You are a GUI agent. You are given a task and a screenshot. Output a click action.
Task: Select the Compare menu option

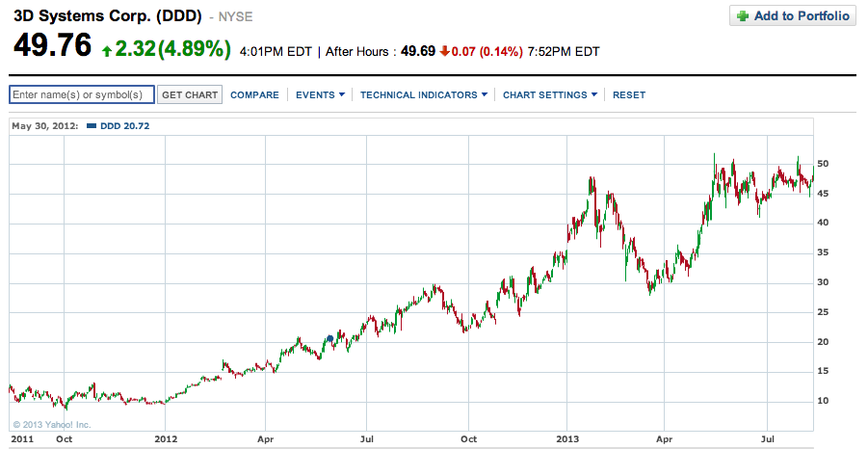click(254, 94)
